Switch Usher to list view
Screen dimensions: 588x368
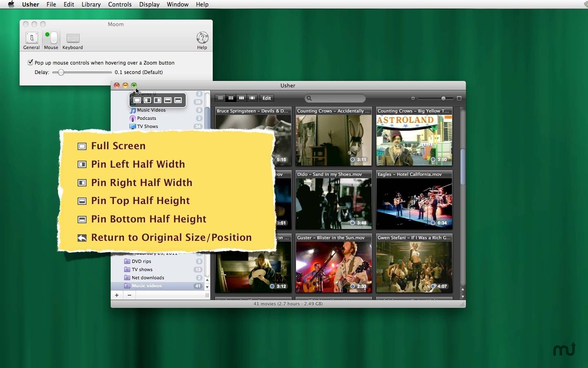tap(220, 98)
